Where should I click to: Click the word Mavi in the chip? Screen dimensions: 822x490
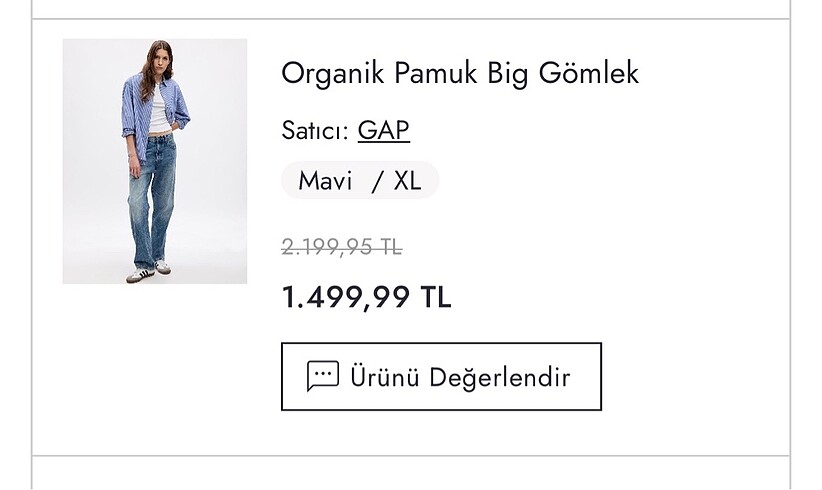[325, 181]
